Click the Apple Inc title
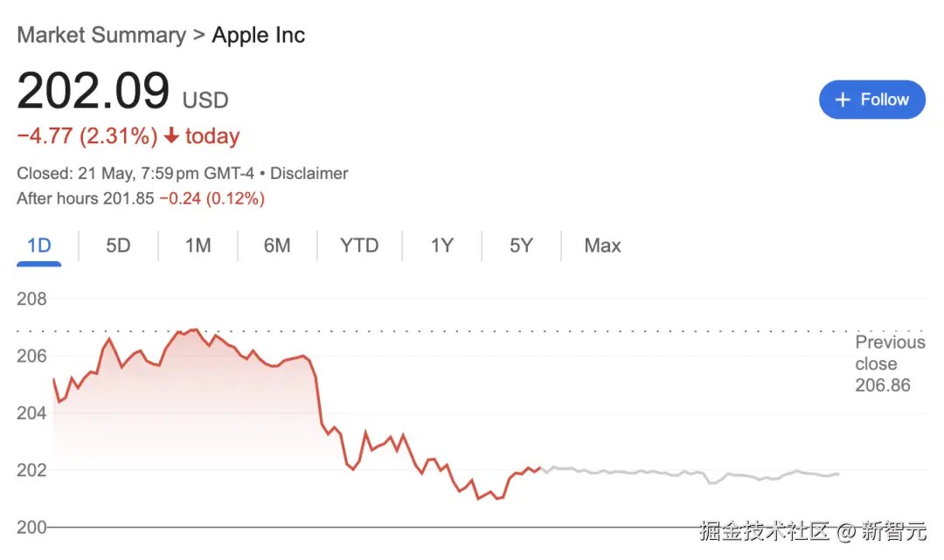This screenshot has height=560, width=944. tap(259, 36)
